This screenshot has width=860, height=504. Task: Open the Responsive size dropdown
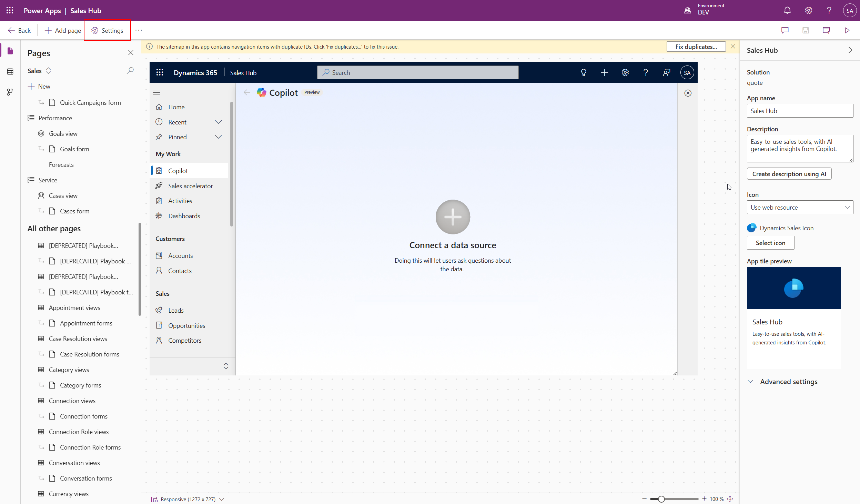coord(188,499)
